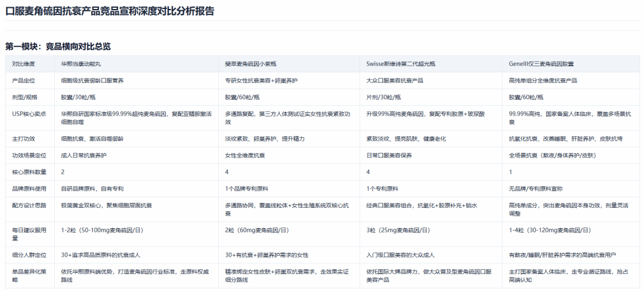Click the "核心原料数量" row label
The width and height of the screenshot is (644, 292).
[29, 172]
